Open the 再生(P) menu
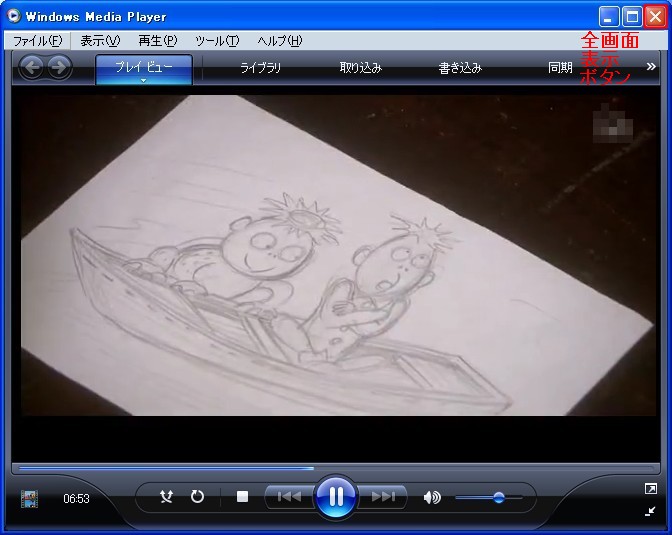 tap(158, 41)
